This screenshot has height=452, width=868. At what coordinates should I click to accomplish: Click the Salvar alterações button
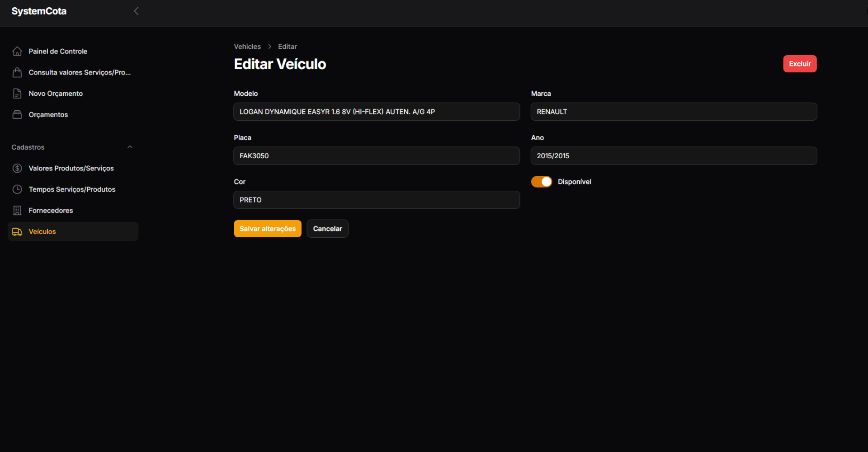268,229
